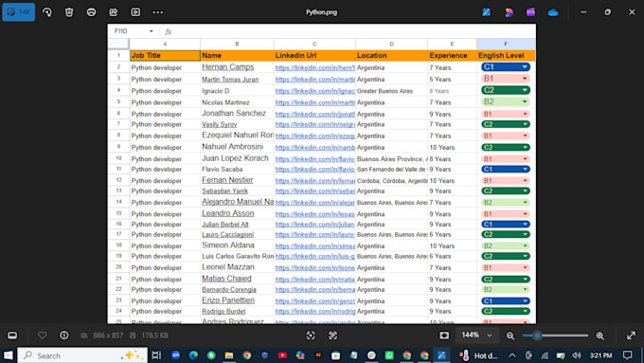Enter full screen with diagonal arrows icon
644x363 pixels.
coord(631,336)
